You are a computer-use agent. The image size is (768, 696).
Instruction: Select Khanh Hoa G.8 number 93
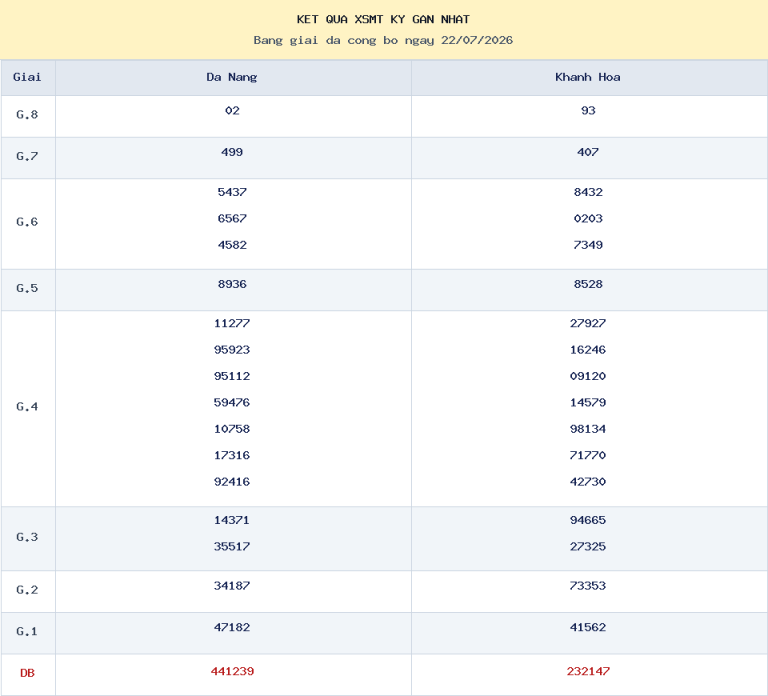pos(588,111)
